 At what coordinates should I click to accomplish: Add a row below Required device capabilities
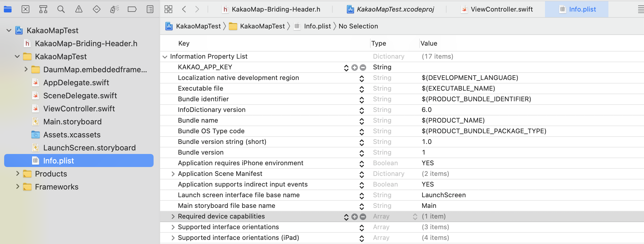[x=355, y=217]
